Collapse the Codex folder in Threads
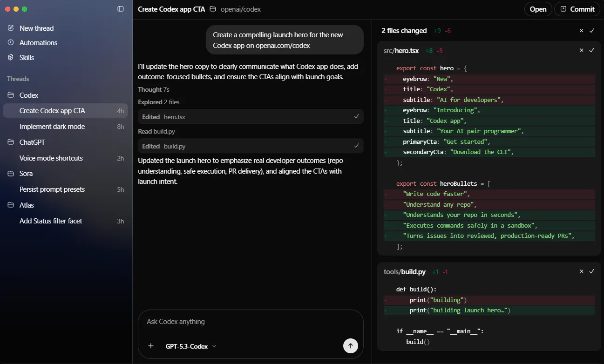Screen dimensions: 604x364 11,95
